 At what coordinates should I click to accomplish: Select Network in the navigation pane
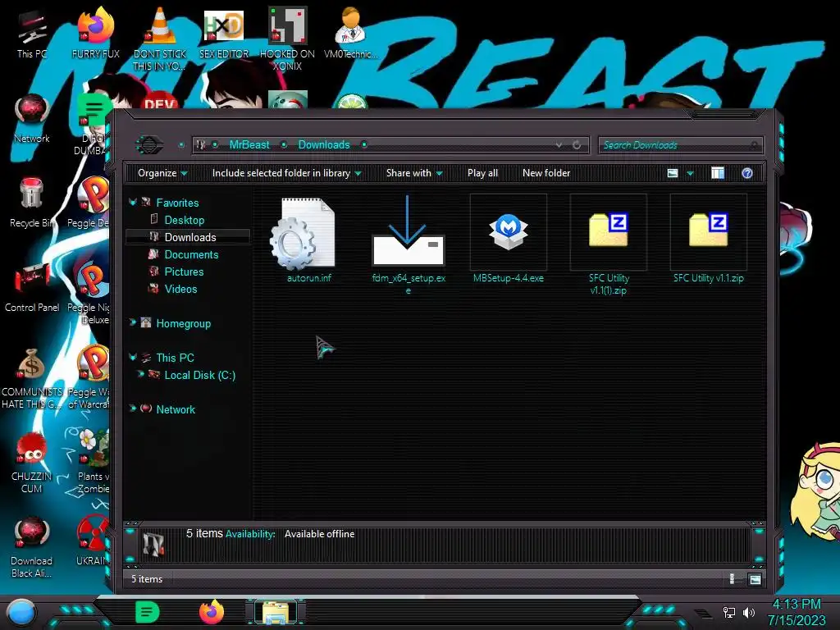(176, 409)
